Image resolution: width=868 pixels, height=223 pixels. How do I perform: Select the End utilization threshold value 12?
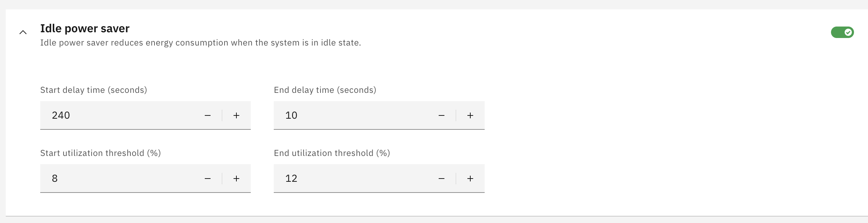coord(292,178)
